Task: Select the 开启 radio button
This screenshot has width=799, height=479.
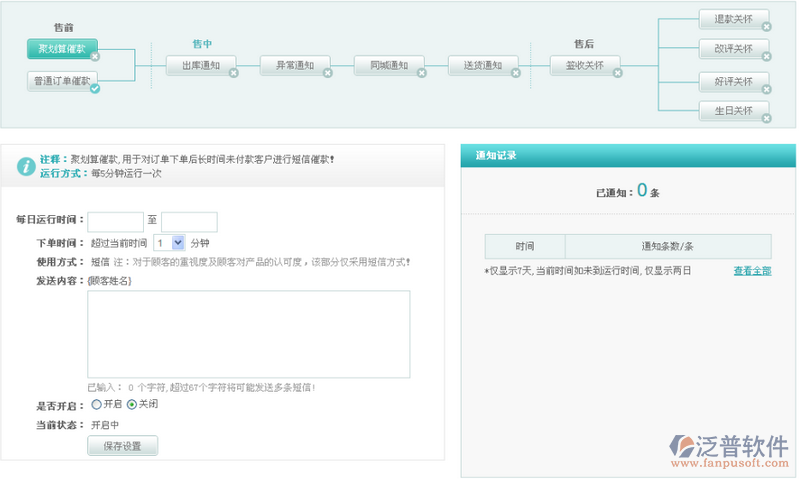Action: 96,405
